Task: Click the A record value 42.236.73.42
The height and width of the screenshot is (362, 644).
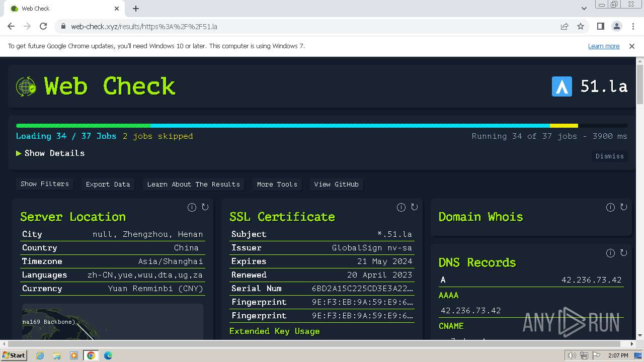Action: tap(592, 280)
